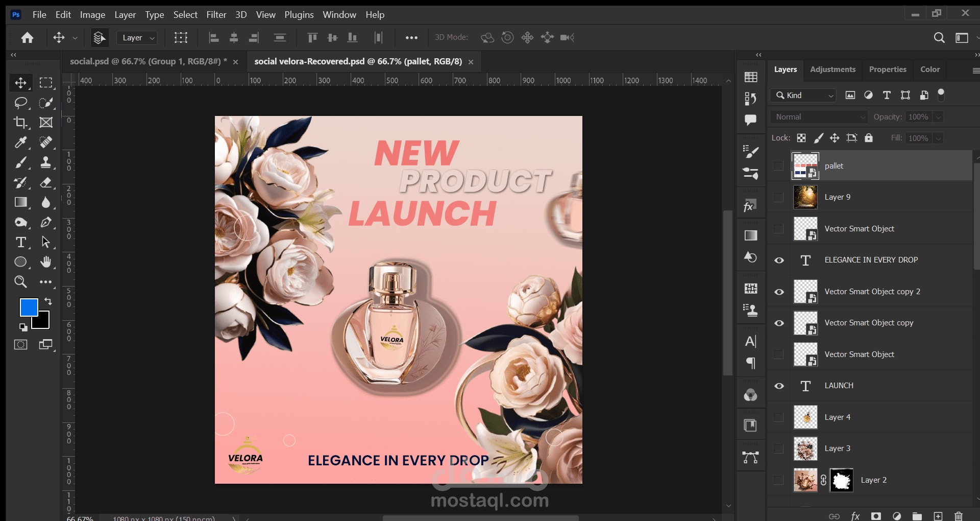Switch to the Adjustments tab
Image resolution: width=980 pixels, height=521 pixels.
click(x=832, y=69)
